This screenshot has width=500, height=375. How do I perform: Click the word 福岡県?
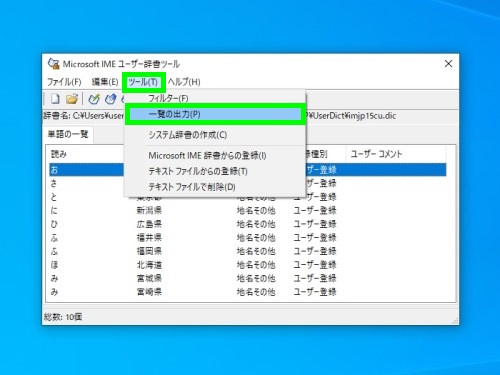(x=149, y=251)
